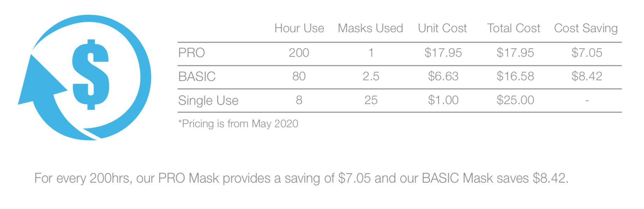The width and height of the screenshot is (644, 209).
Task: Select the $25.00 total cost cell
Action: tap(515, 100)
